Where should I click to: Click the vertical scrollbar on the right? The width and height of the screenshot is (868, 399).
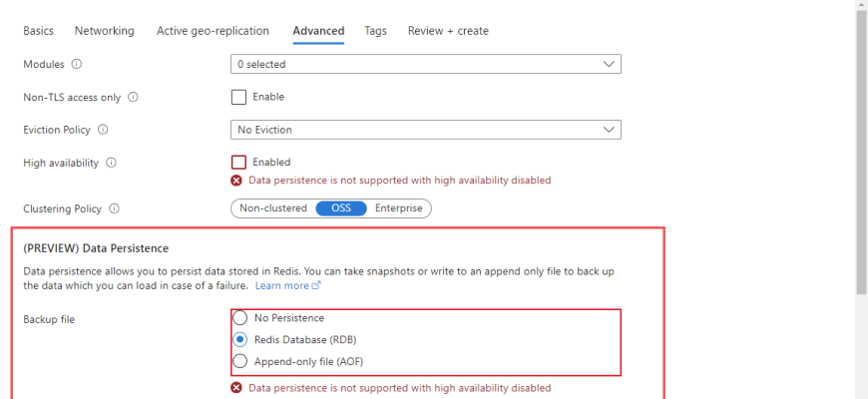coord(861,150)
